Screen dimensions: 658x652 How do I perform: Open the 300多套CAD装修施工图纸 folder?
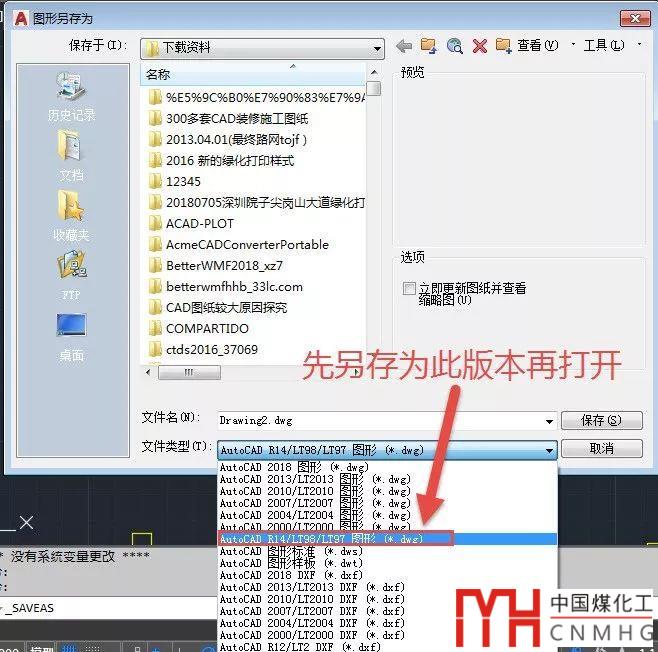pos(229,119)
